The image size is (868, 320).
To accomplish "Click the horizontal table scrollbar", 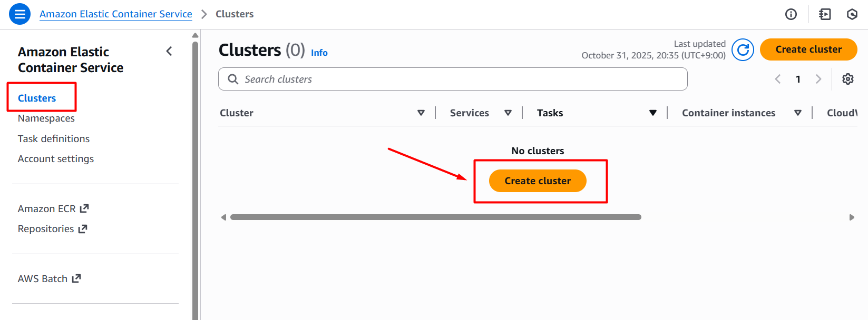I will [435, 217].
